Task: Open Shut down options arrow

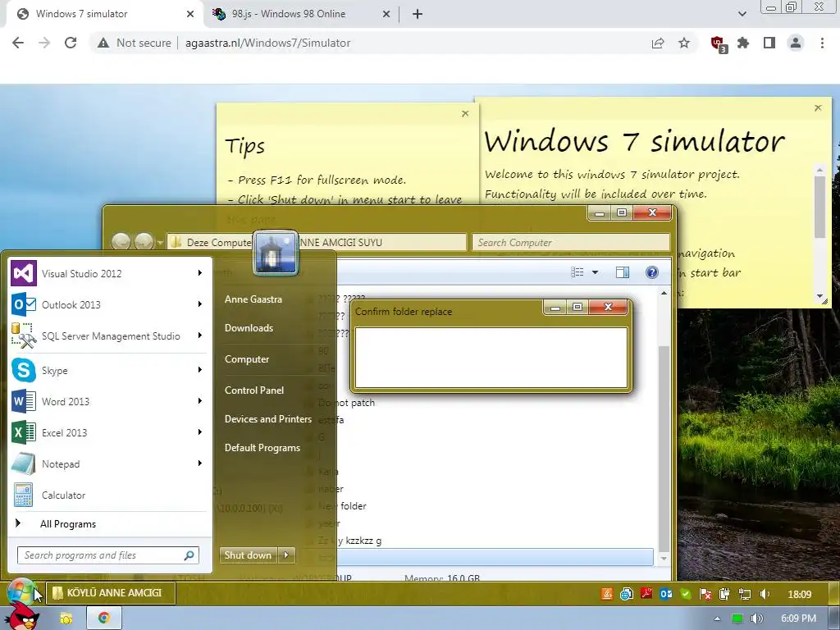Action: point(286,555)
